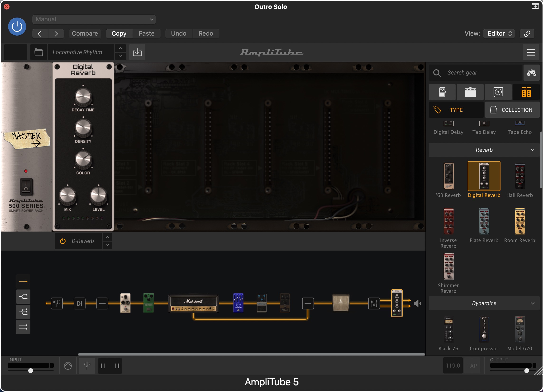Select the amplifiers gear tab

[x=470, y=92]
